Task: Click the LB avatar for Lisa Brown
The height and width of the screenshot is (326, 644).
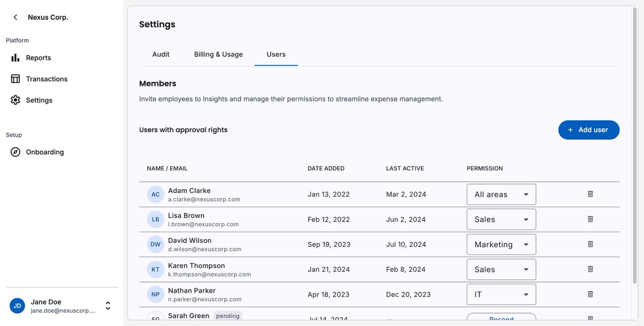Action: pos(155,219)
